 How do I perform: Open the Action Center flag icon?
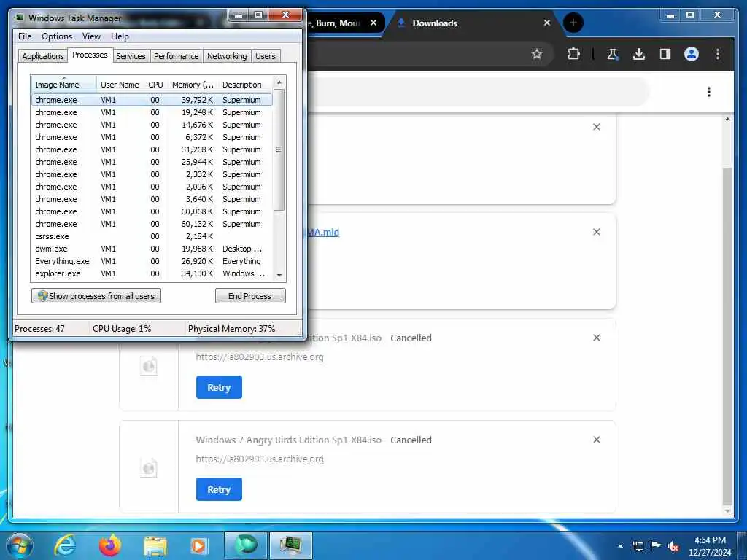point(656,545)
